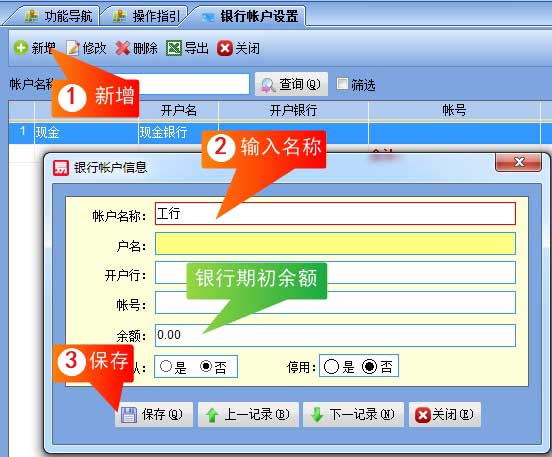Click the 修改 edit pencil icon

click(73, 48)
